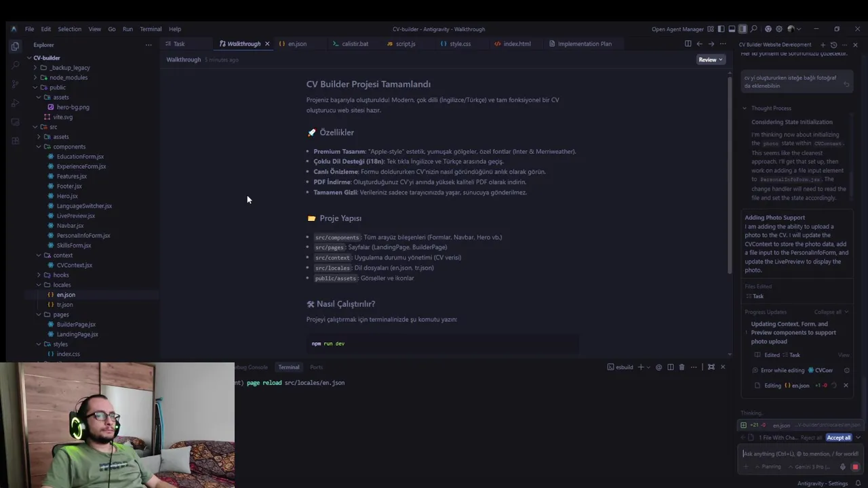Screen dimensions: 868x488
Task: Open the Search view in activity bar
Action: (x=15, y=65)
